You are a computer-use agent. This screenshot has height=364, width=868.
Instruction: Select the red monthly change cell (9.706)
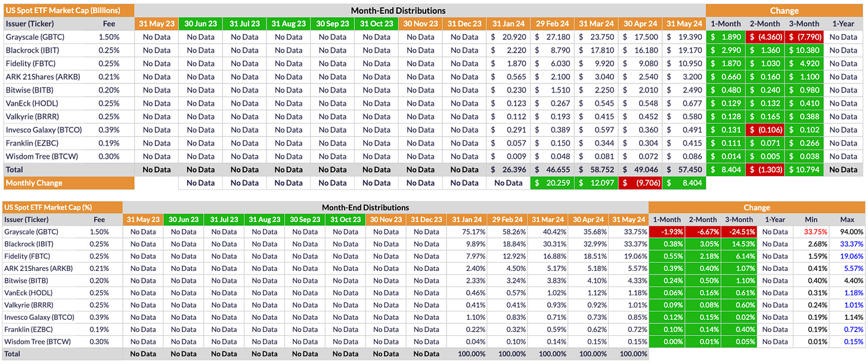pyautogui.click(x=640, y=183)
